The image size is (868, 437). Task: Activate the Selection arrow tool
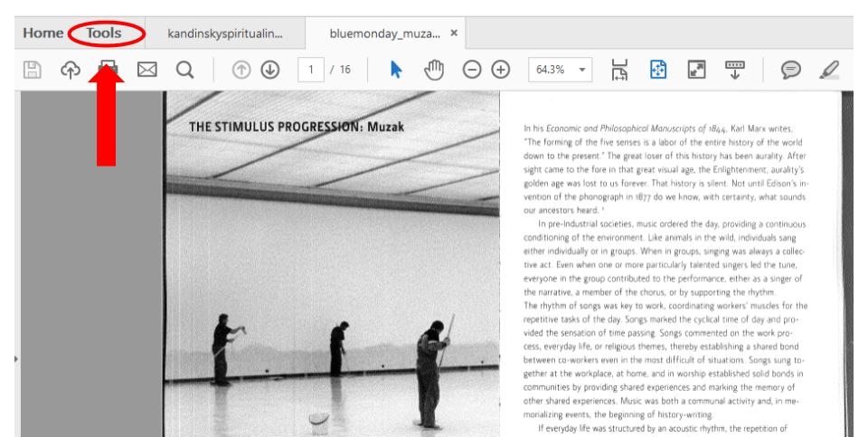(x=396, y=70)
